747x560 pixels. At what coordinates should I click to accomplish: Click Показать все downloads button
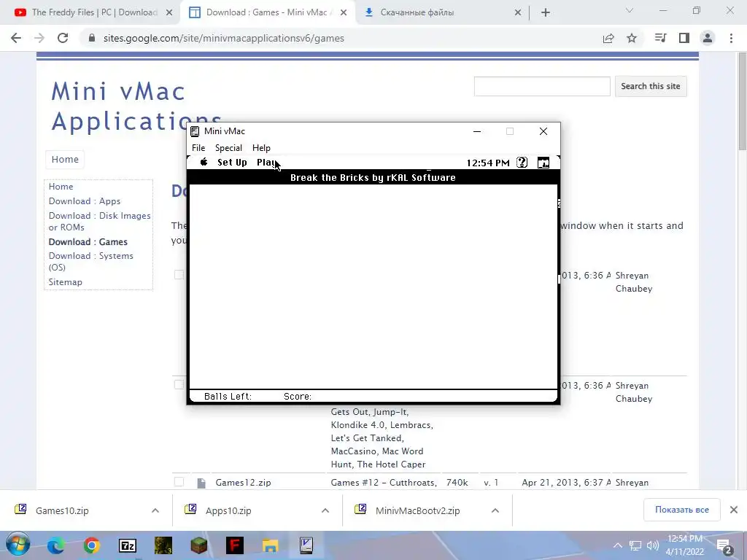click(682, 510)
